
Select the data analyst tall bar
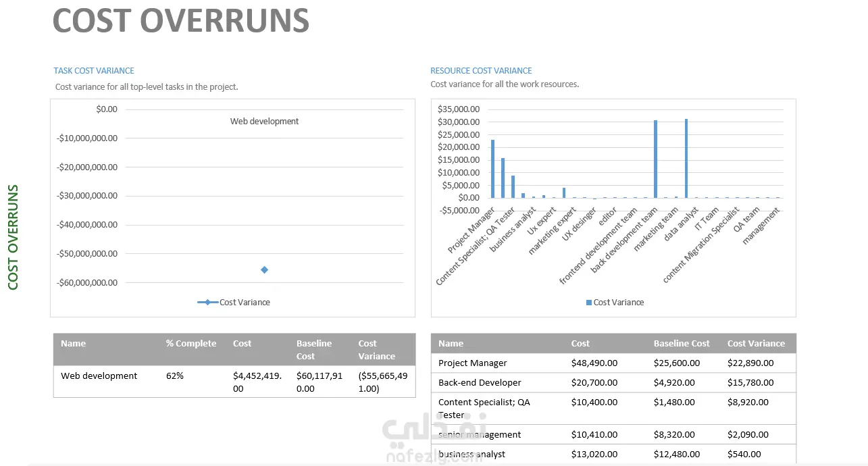click(686, 159)
